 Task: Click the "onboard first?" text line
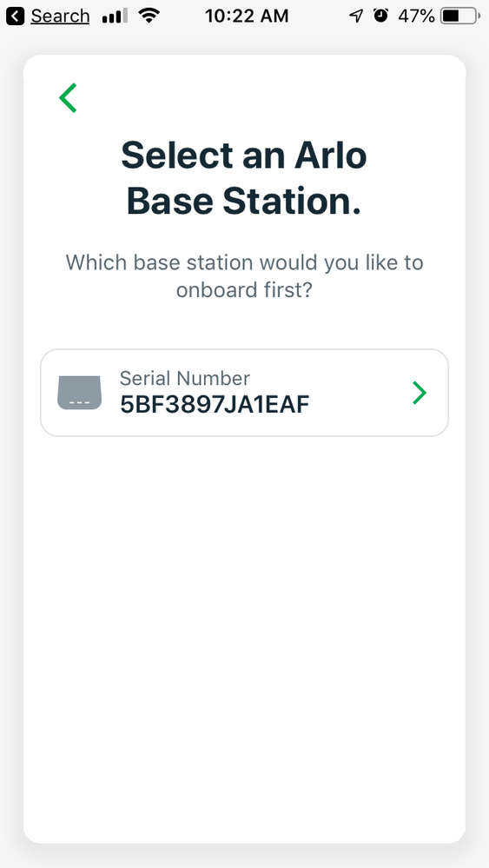pos(244,289)
